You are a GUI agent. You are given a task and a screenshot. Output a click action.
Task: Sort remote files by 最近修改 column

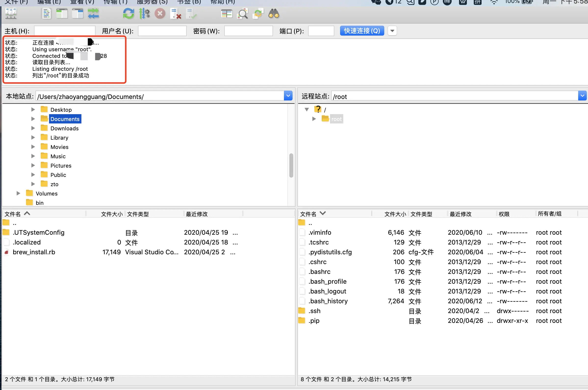pyautogui.click(x=460, y=214)
